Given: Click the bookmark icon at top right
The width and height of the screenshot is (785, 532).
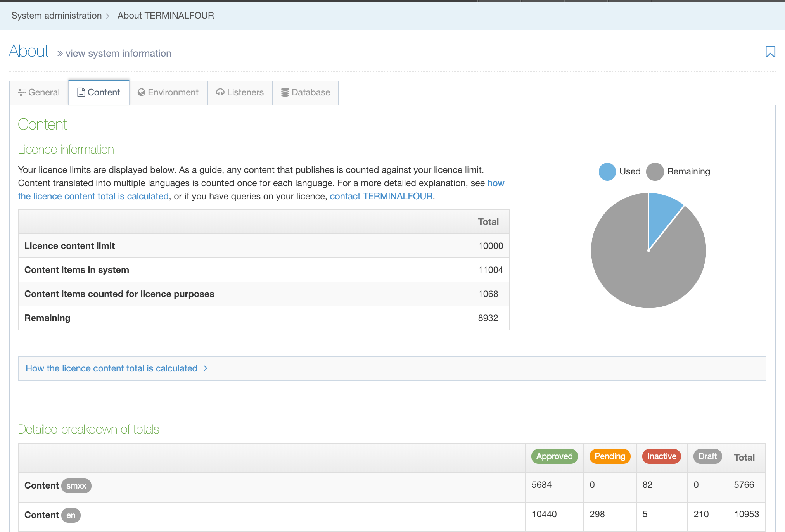Looking at the screenshot, I should [770, 52].
